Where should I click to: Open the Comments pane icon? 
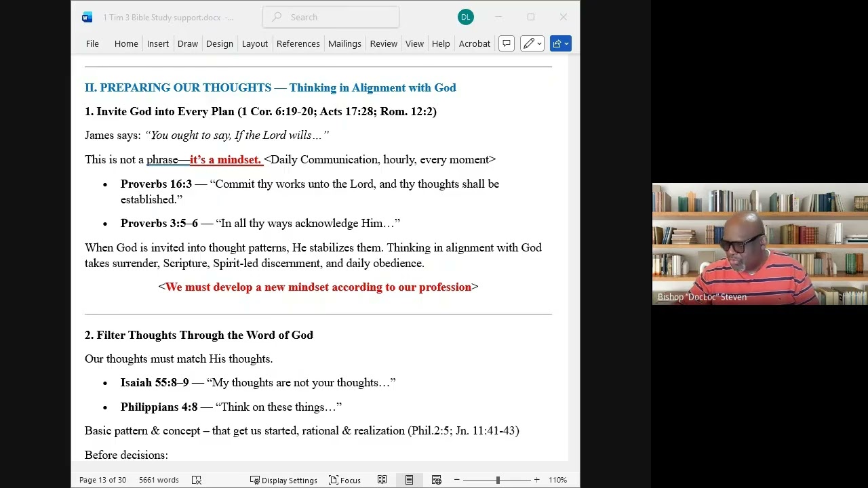click(507, 43)
